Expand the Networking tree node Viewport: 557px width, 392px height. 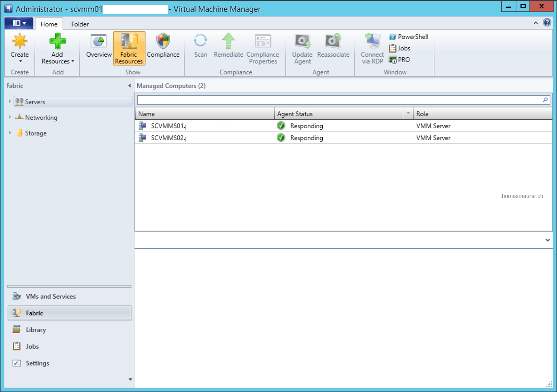pos(10,117)
